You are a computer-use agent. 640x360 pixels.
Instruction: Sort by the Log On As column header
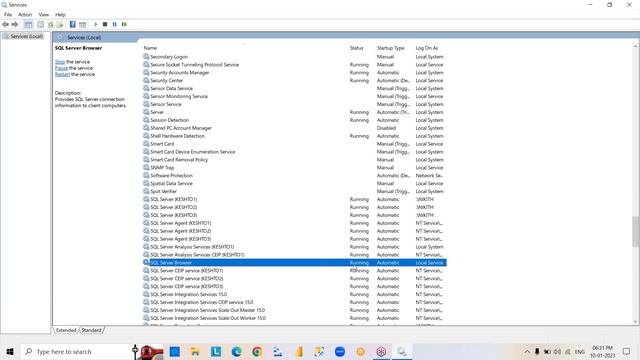point(427,48)
